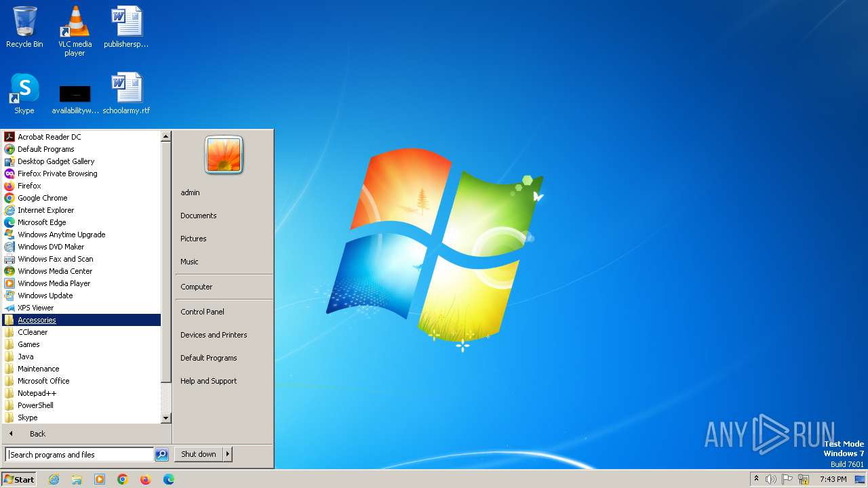Open Skype desktop shortcut
Image resolution: width=868 pixels, height=488 pixels.
pos(24,94)
